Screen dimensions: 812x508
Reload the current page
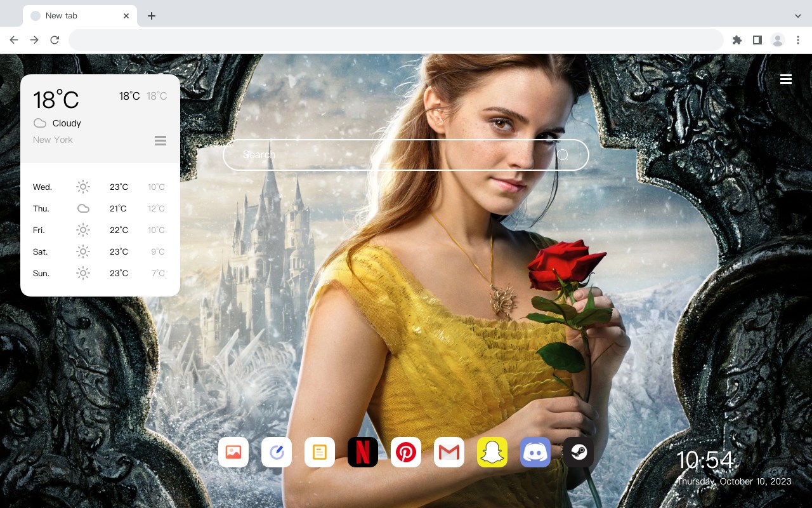55,40
